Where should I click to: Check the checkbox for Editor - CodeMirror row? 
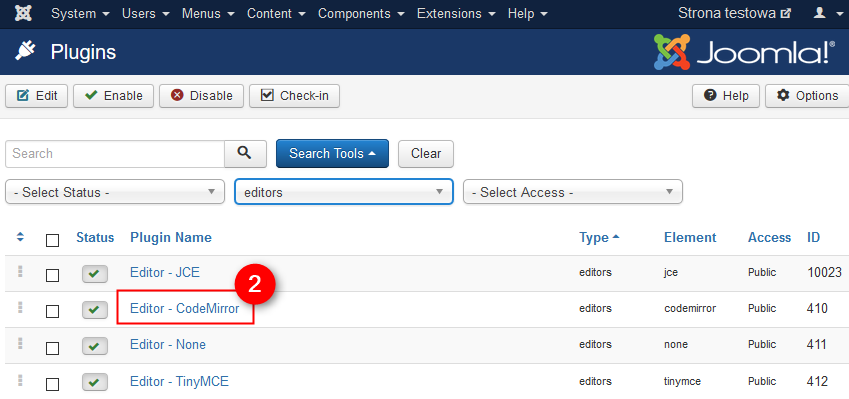(53, 312)
